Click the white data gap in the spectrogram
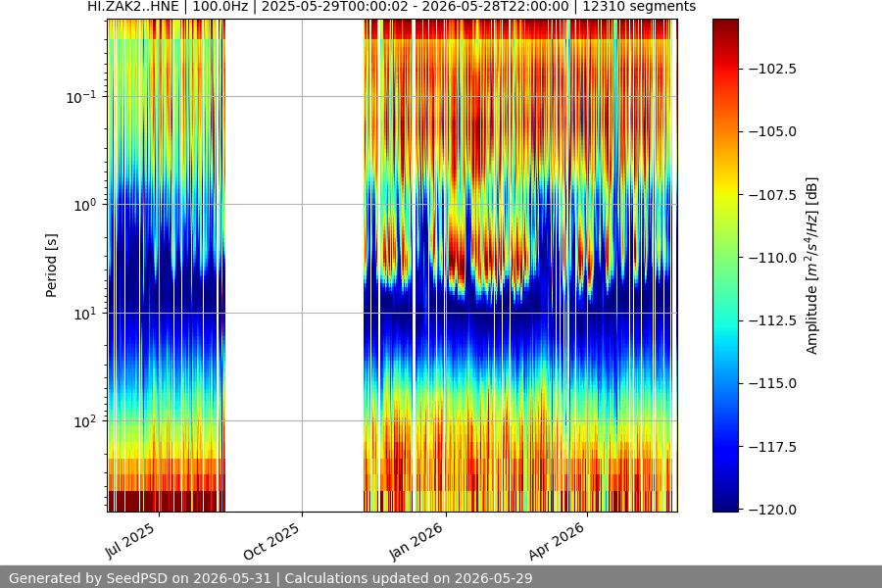This screenshot has height=588, width=882. pyautogui.click(x=294, y=266)
